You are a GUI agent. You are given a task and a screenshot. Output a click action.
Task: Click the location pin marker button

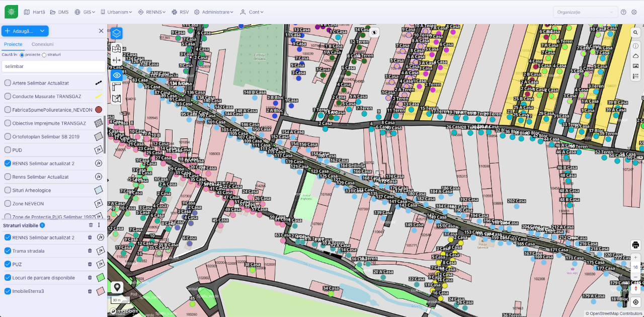pyautogui.click(x=117, y=287)
